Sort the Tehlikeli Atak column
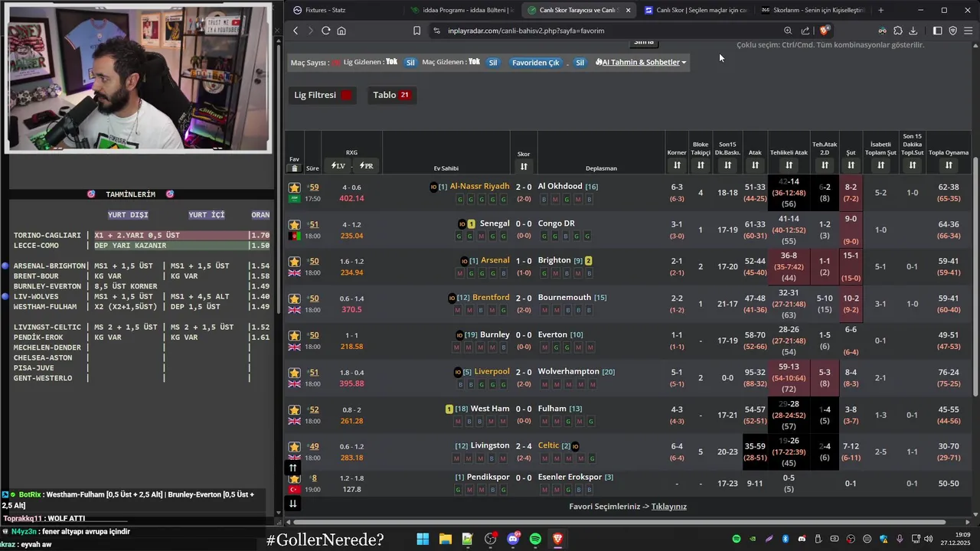The width and height of the screenshot is (980, 551). tap(789, 165)
